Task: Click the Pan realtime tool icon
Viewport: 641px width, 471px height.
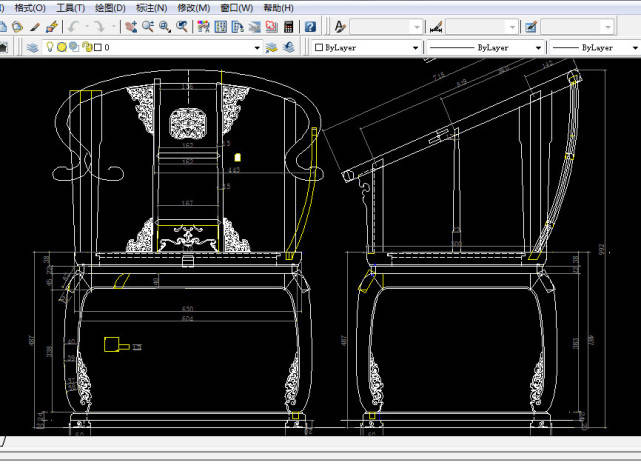Action: (x=131, y=27)
